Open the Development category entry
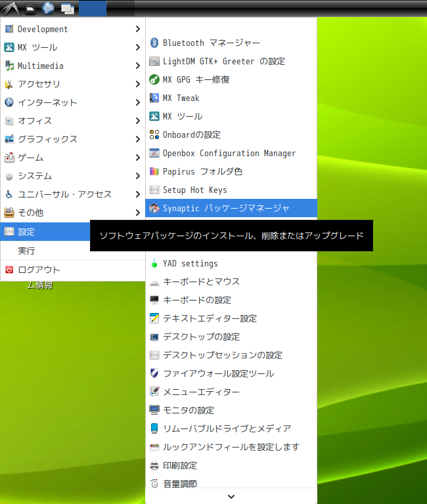Screen dimensions: 427x504 [73, 29]
